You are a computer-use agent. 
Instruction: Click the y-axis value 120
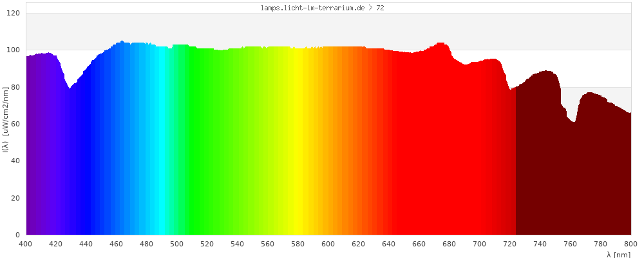coord(14,14)
